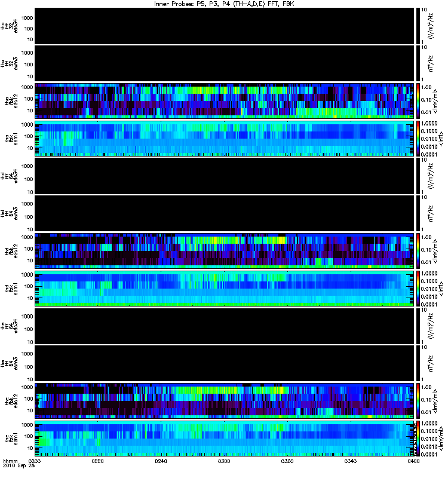Click the 'thd fbk scm1' panel label
Screen dimensions: 448x478
click(11, 289)
